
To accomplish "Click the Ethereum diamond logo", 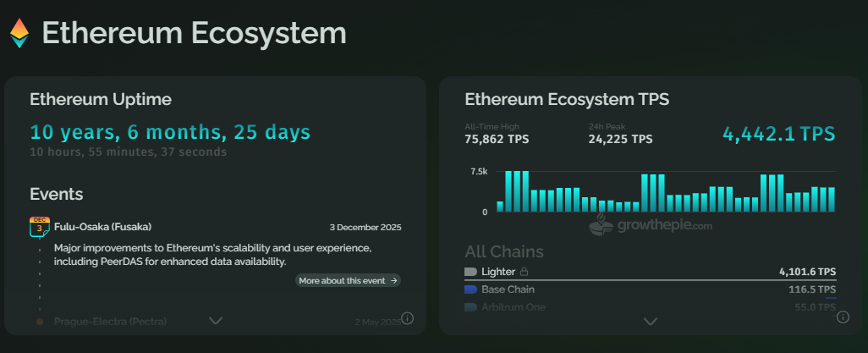I will point(19,33).
